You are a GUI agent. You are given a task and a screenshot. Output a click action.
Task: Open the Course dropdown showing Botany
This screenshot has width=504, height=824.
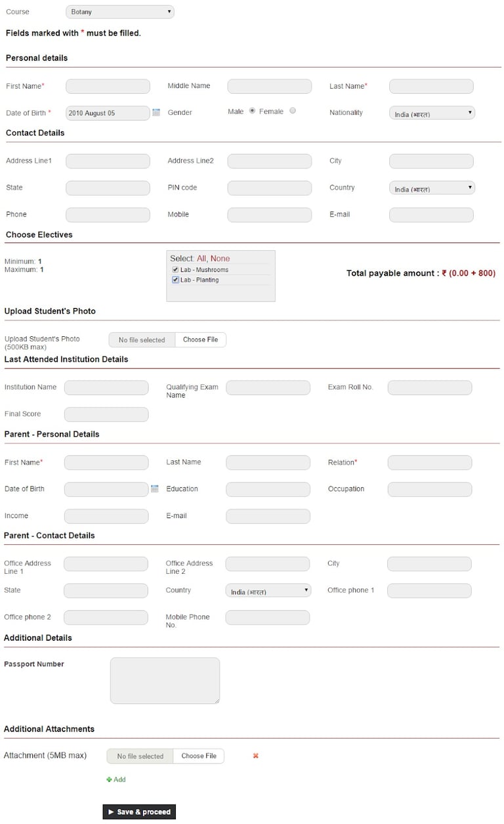pos(120,12)
